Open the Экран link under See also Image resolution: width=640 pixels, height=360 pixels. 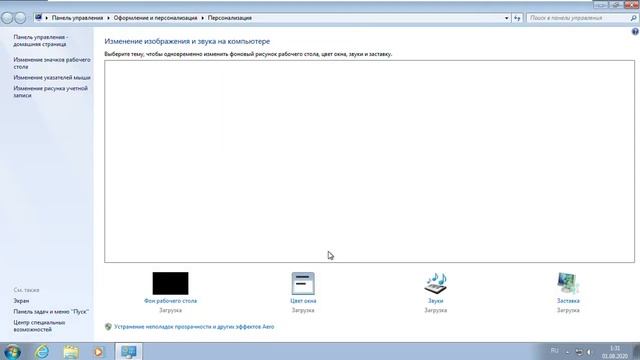pos(21,301)
